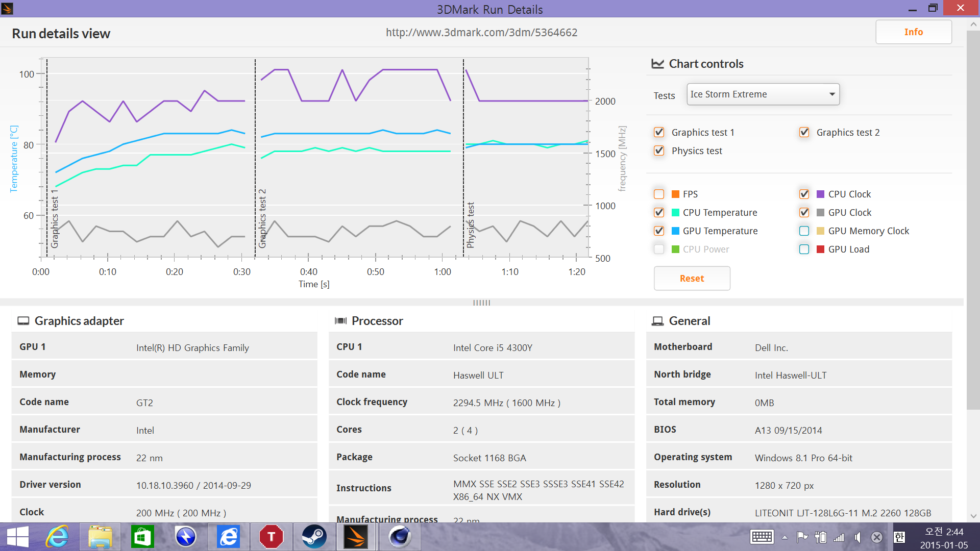980x551 pixels.
Task: Click the orange FPS color swatch
Action: click(675, 194)
